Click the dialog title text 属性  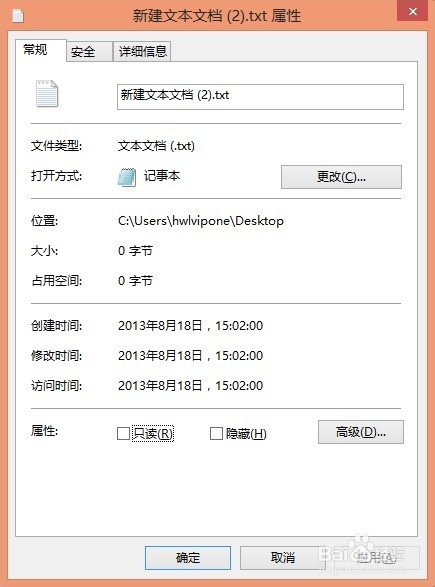(286, 16)
